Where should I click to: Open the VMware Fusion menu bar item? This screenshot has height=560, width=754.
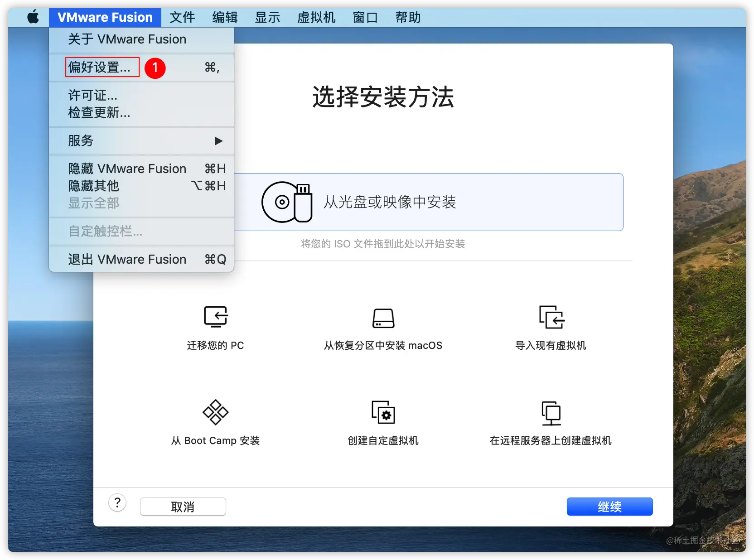(x=105, y=18)
